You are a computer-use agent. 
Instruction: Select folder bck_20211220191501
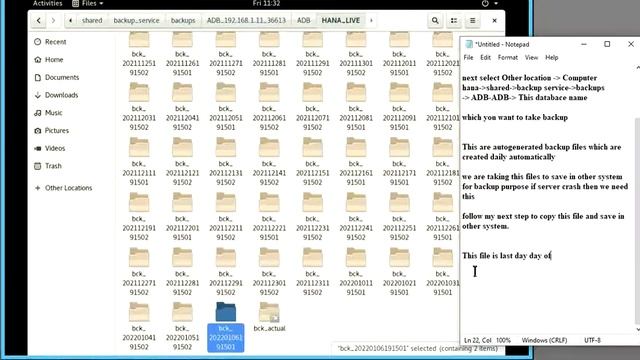pos(182,217)
